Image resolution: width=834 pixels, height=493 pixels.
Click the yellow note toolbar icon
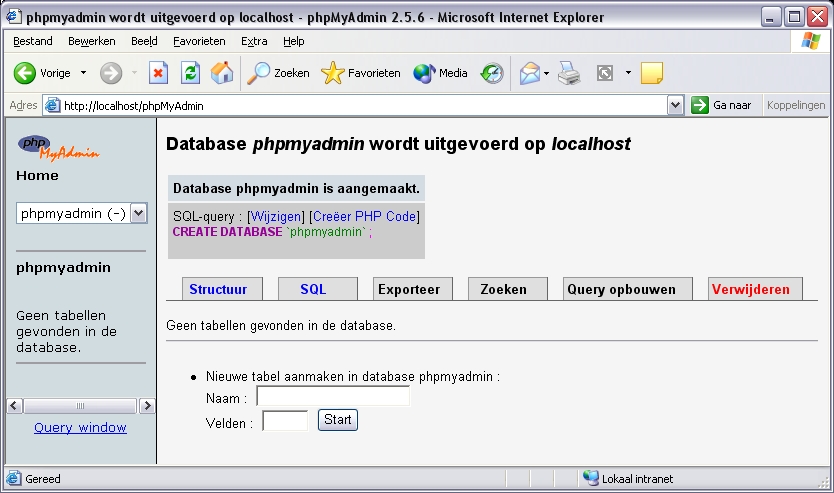(x=652, y=73)
